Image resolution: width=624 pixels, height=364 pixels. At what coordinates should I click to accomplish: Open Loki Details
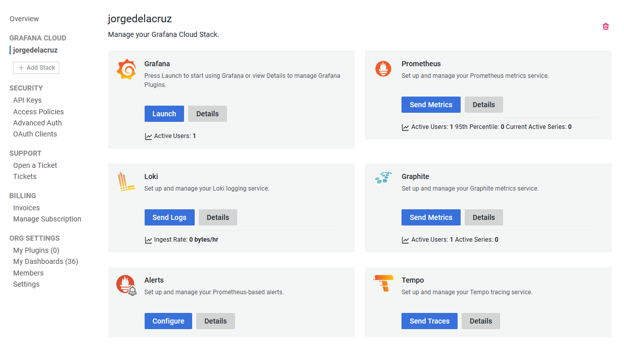pos(218,217)
